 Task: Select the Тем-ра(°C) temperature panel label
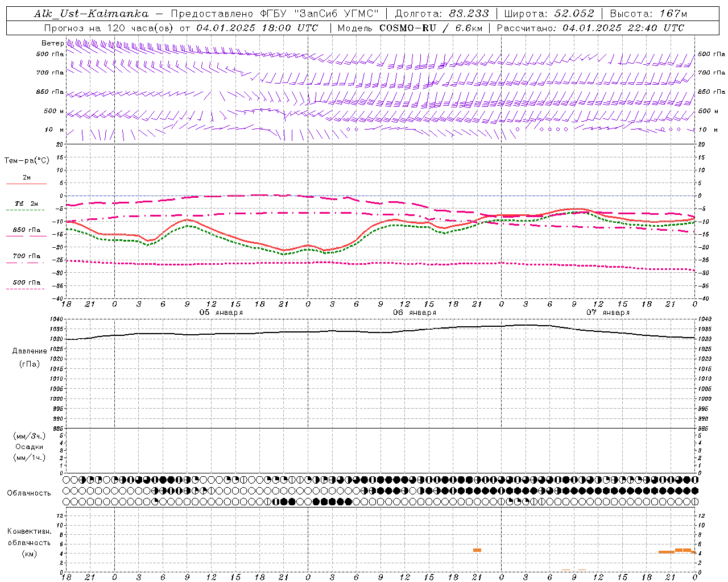coord(27,161)
